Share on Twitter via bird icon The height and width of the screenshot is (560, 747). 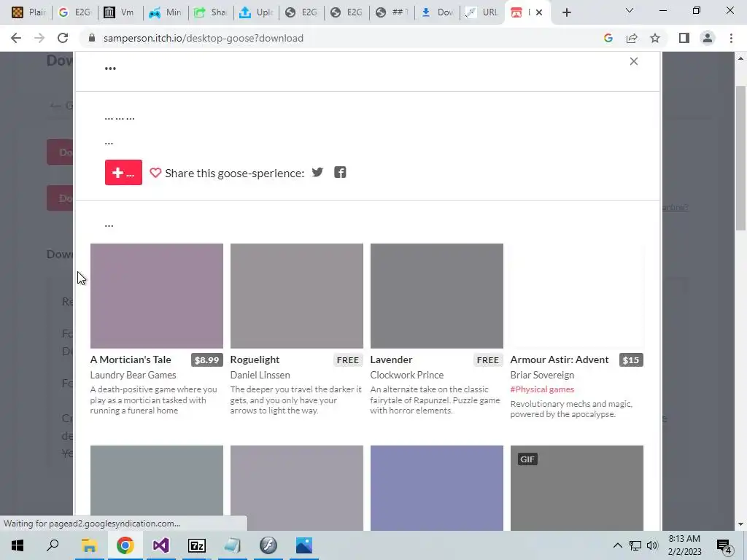pyautogui.click(x=317, y=172)
